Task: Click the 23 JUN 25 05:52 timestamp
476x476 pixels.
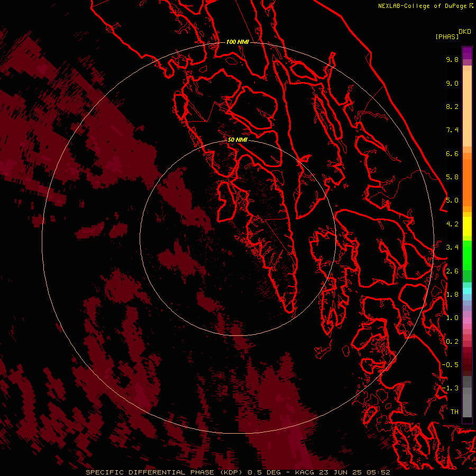Action: pos(354,472)
